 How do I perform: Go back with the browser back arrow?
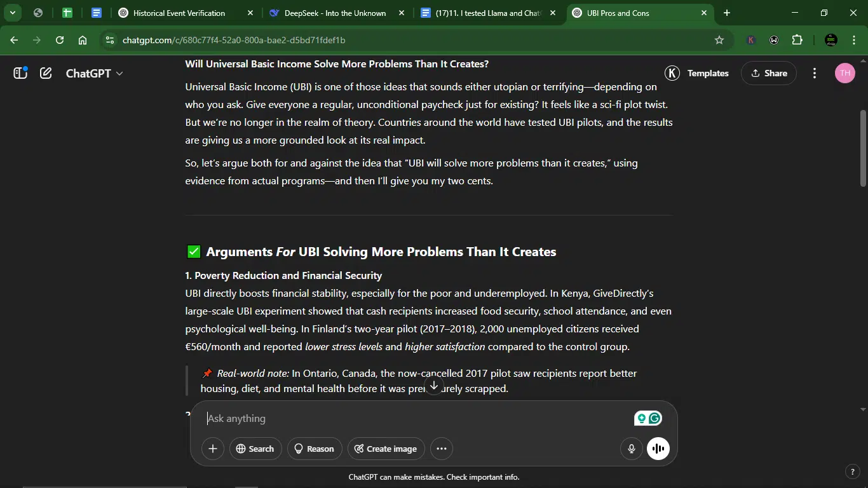14,40
